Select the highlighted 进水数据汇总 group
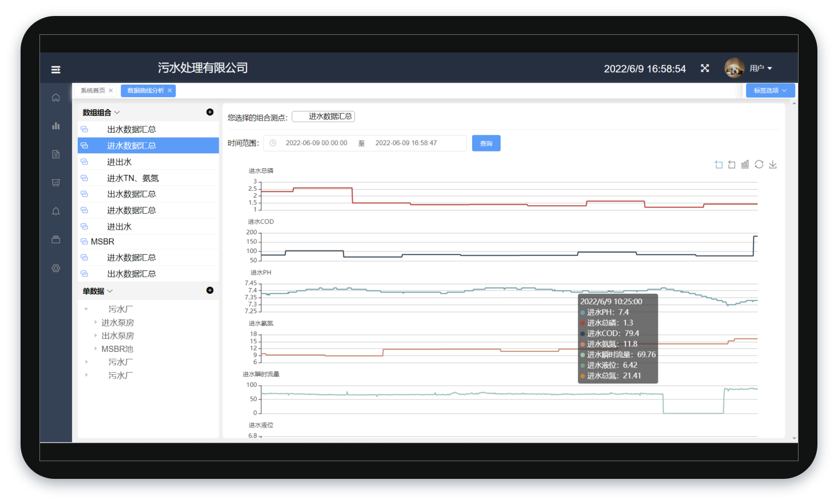This screenshot has height=504, width=838. click(148, 146)
